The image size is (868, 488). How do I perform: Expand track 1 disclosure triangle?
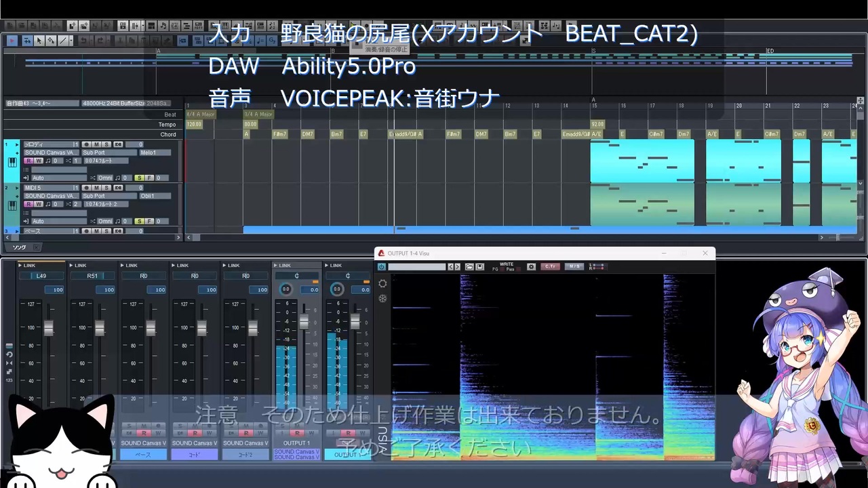coord(17,144)
